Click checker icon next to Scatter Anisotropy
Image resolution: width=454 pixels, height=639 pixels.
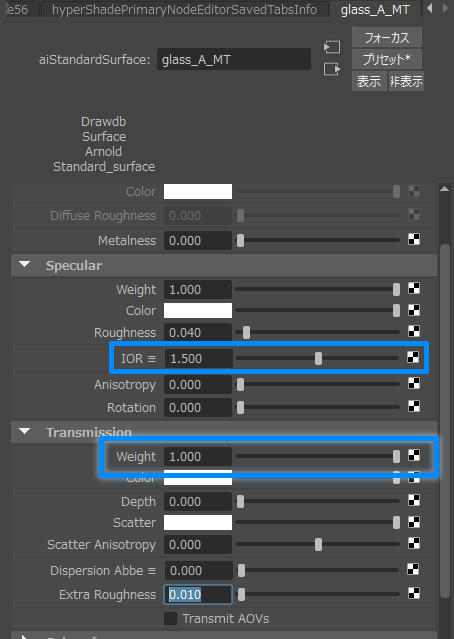click(414, 543)
